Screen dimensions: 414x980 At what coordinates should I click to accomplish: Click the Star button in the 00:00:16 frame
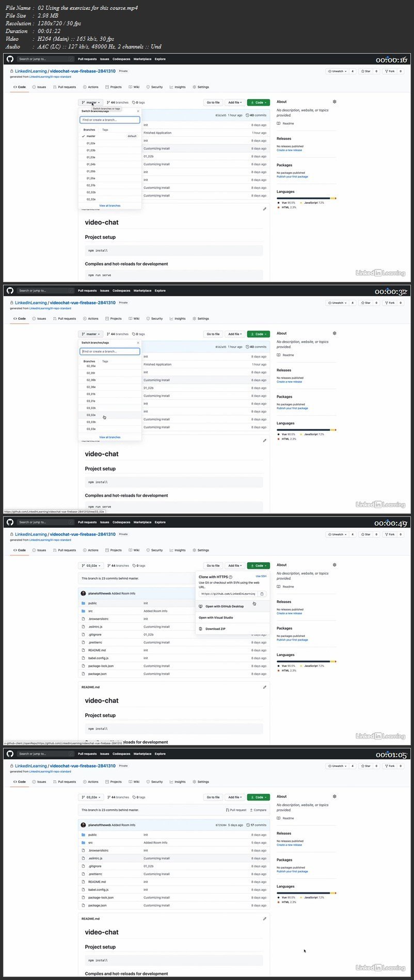(x=366, y=71)
